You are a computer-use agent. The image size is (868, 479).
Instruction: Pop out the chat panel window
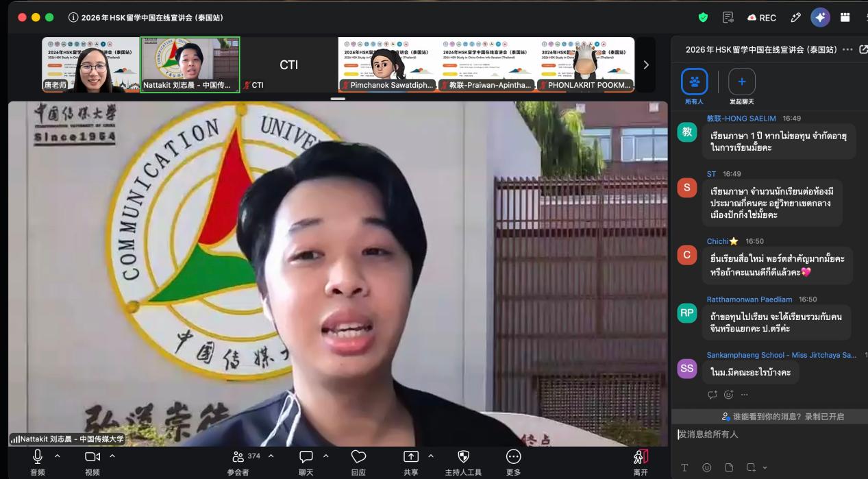click(x=863, y=49)
